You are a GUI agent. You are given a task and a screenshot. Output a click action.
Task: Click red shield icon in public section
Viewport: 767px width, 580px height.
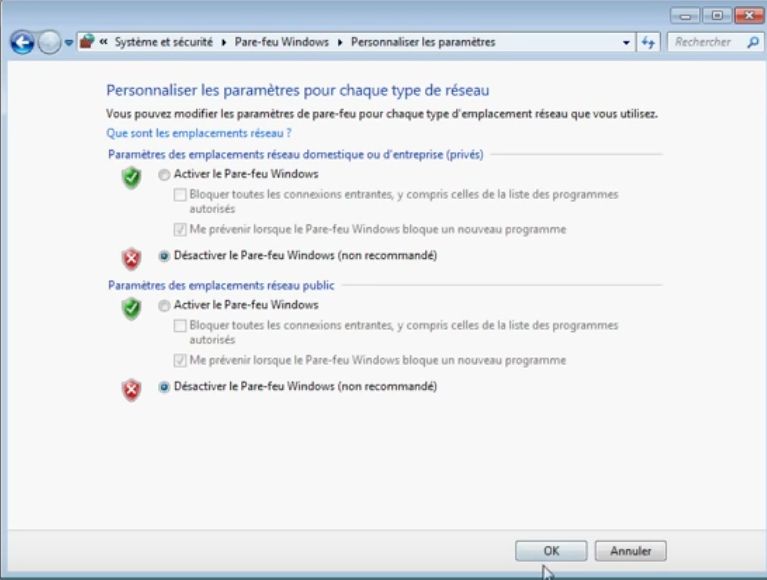(x=132, y=390)
